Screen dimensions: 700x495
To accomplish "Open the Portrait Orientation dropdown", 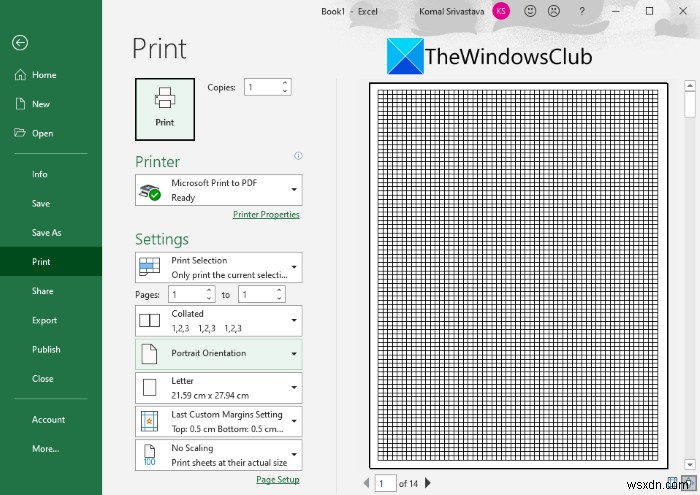I will tap(219, 354).
